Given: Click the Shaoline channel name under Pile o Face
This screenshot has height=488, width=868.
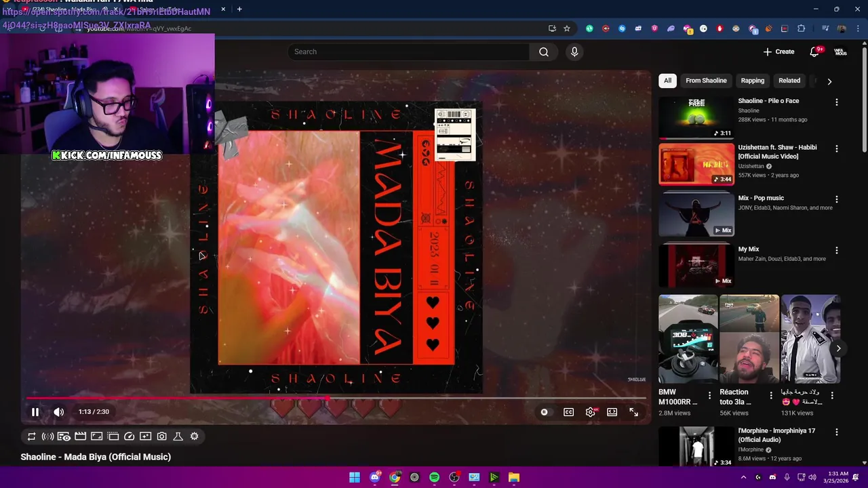Looking at the screenshot, I should point(749,110).
